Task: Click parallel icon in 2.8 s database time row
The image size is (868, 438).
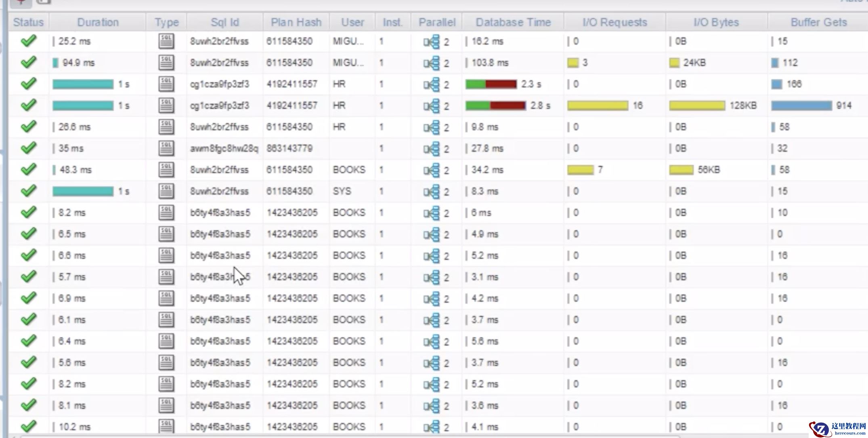Action: pyautogui.click(x=431, y=106)
